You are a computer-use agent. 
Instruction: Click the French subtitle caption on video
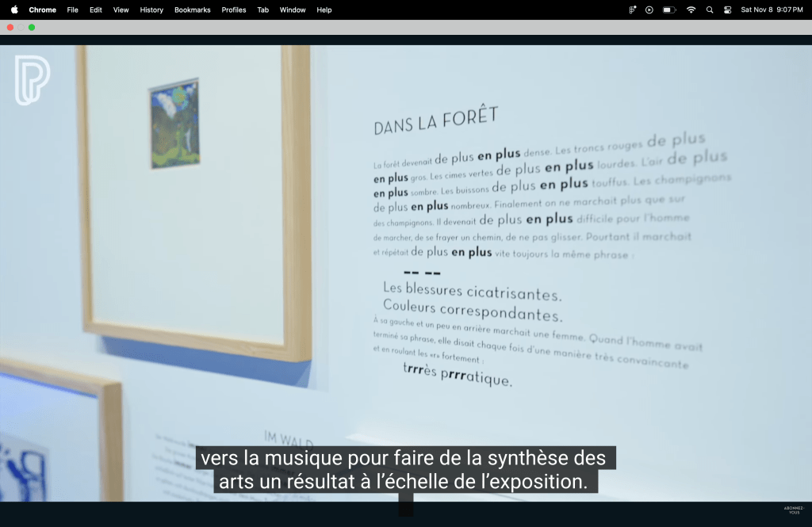[404, 469]
